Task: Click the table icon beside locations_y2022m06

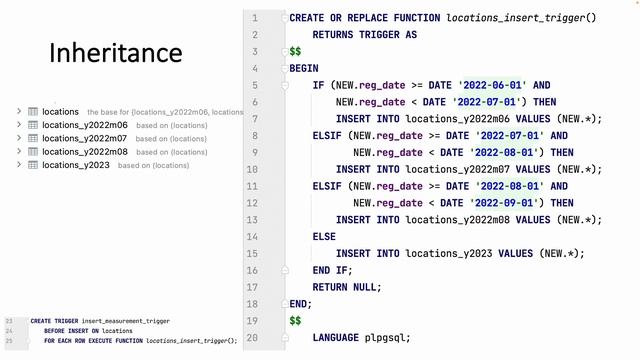Action: 33,125
